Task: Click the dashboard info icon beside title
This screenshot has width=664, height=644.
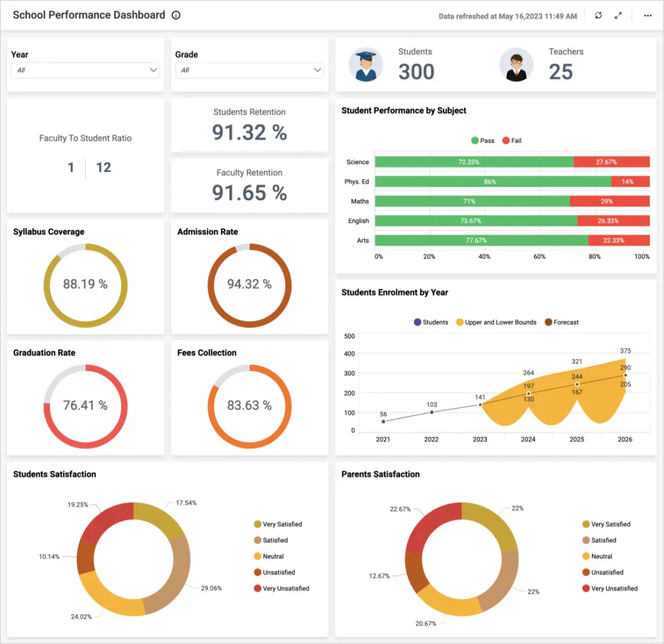Action: click(x=176, y=16)
